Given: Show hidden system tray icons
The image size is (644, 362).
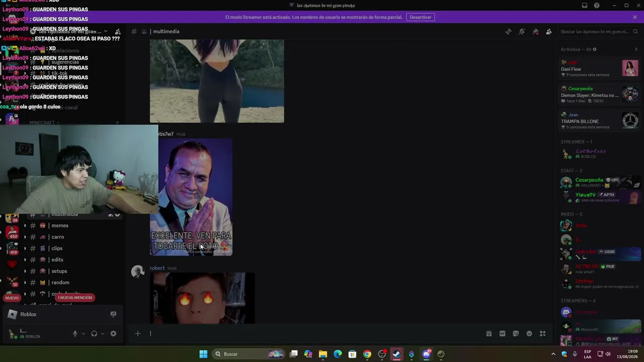Looking at the screenshot, I should pos(553,354).
